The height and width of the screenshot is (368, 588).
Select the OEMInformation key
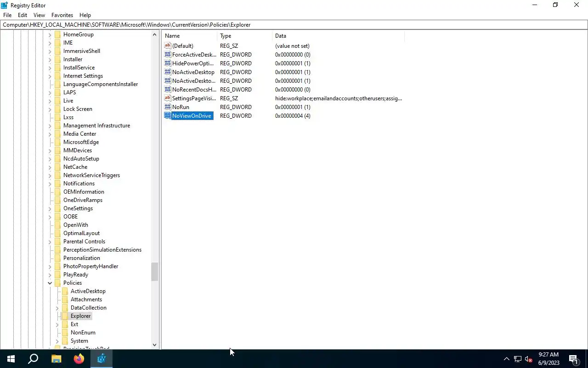click(x=84, y=192)
